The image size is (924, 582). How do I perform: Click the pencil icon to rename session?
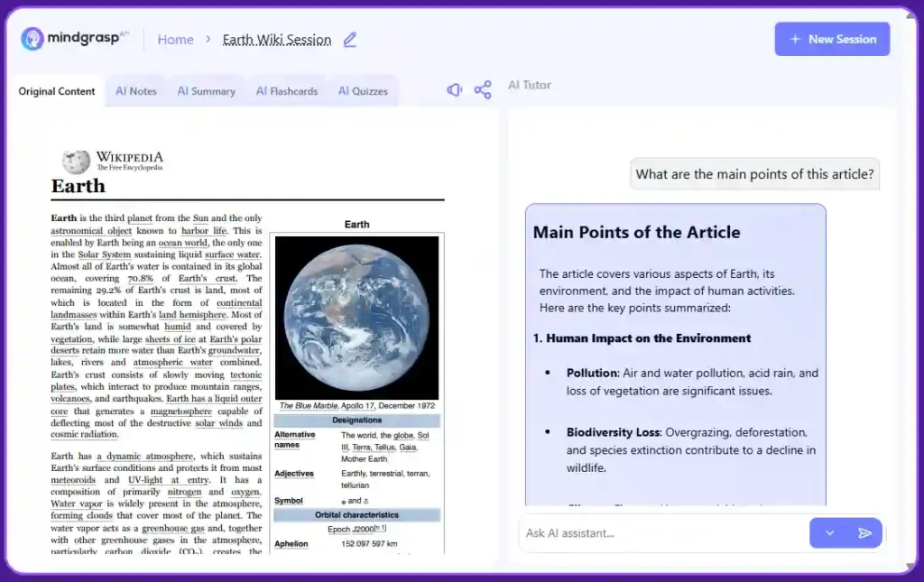350,40
